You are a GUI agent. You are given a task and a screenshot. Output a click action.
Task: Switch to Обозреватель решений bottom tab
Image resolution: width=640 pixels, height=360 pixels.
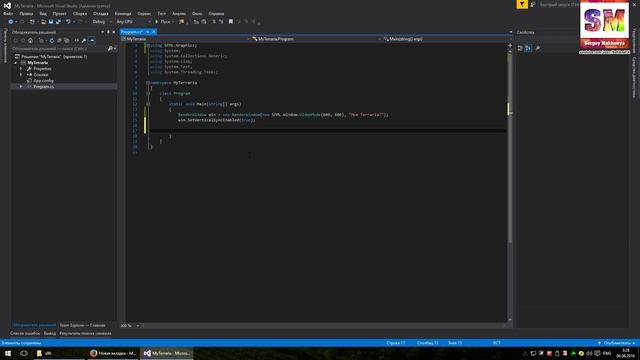tap(34, 325)
